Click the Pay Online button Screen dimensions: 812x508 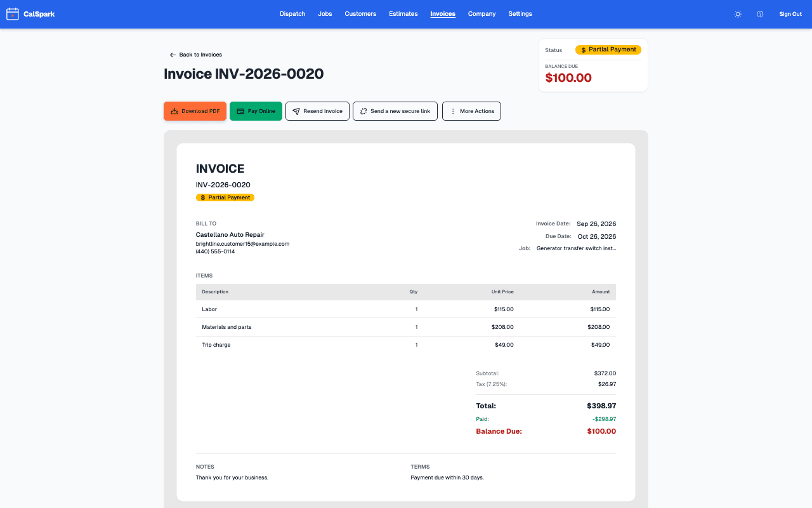point(256,111)
